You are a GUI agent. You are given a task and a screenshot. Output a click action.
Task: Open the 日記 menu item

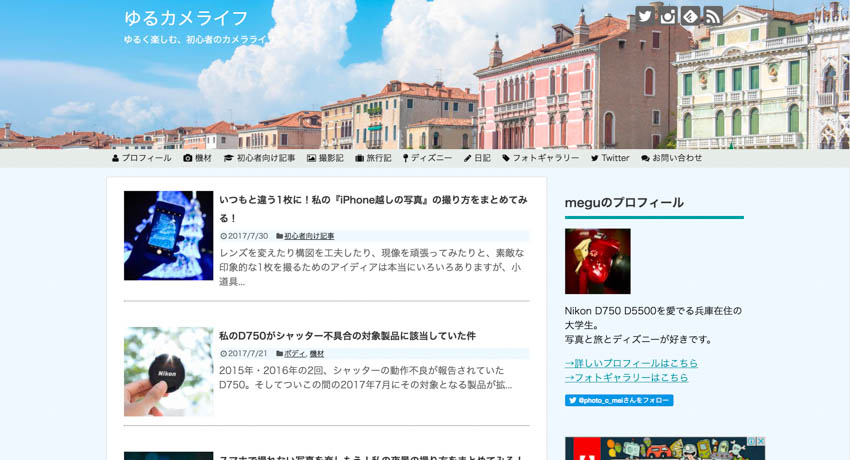(477, 158)
